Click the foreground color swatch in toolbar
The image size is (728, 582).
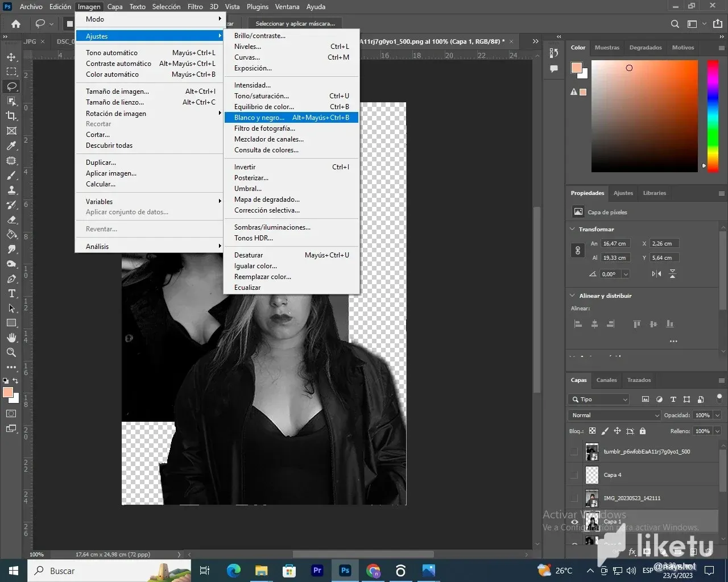tap(7, 392)
